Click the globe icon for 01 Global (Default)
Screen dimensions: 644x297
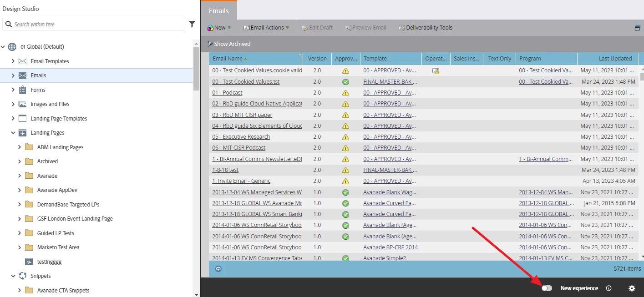click(x=12, y=47)
